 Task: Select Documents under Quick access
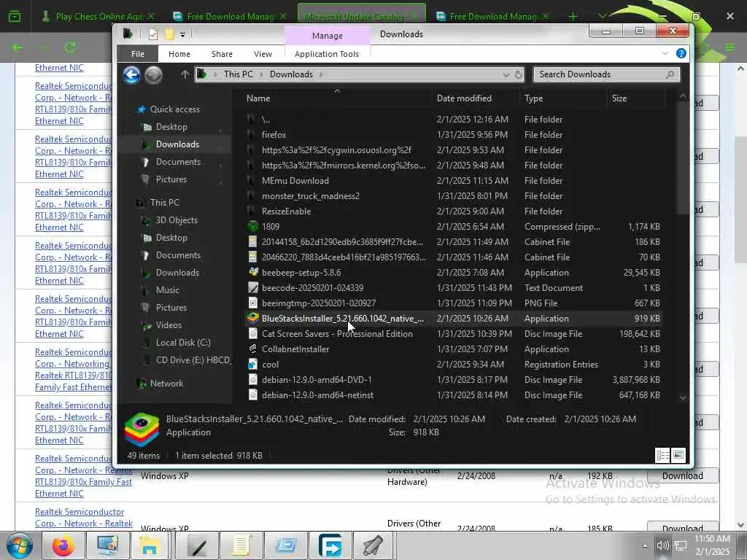click(x=178, y=162)
